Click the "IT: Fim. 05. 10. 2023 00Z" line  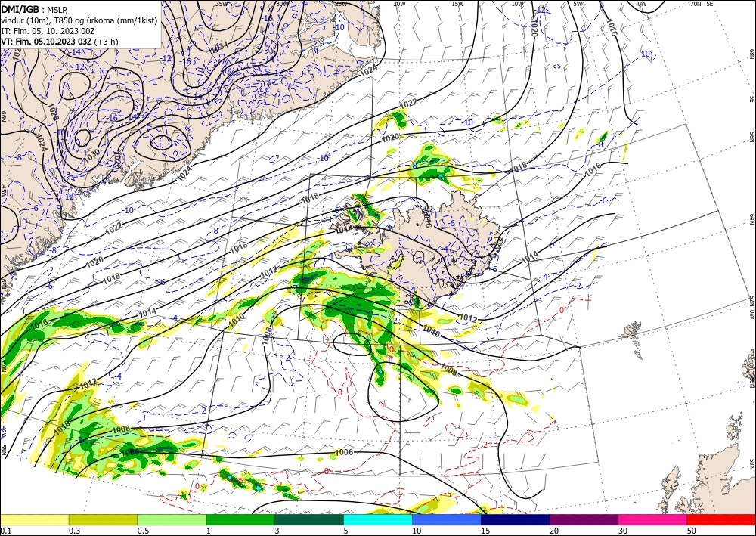(x=48, y=31)
